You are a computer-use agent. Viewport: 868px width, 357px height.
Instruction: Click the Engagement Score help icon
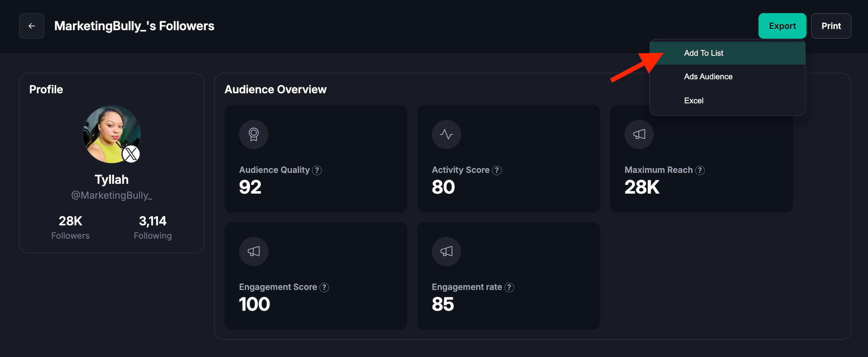tap(324, 287)
